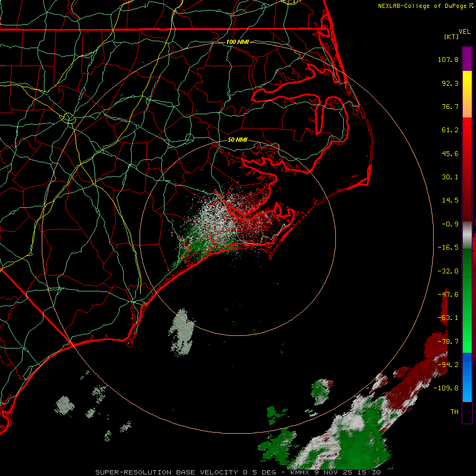Click the [KT] units label
Image resolution: width=476 pixels, height=476 pixels.
pos(452,36)
